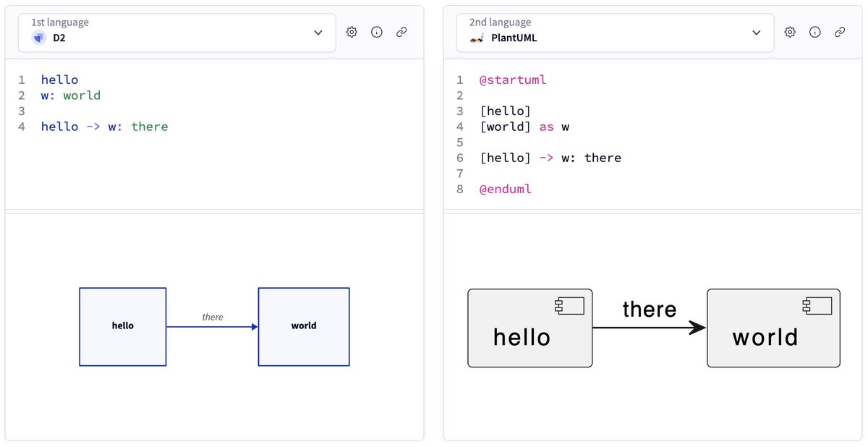This screenshot has height=447, width=868.
Task: Open settings gear for 1st language panel
Action: tap(352, 32)
